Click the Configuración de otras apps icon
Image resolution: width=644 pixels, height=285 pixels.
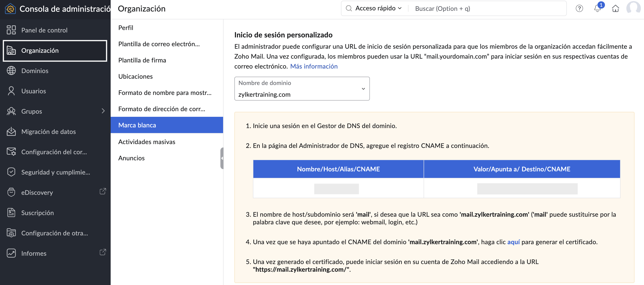[11, 233]
